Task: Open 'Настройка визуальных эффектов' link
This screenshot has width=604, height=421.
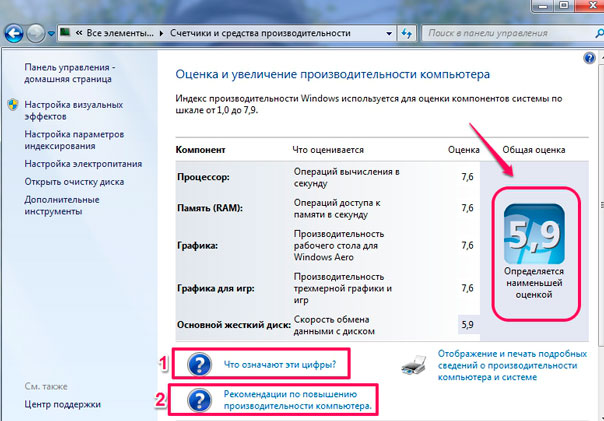Action: pos(74,111)
